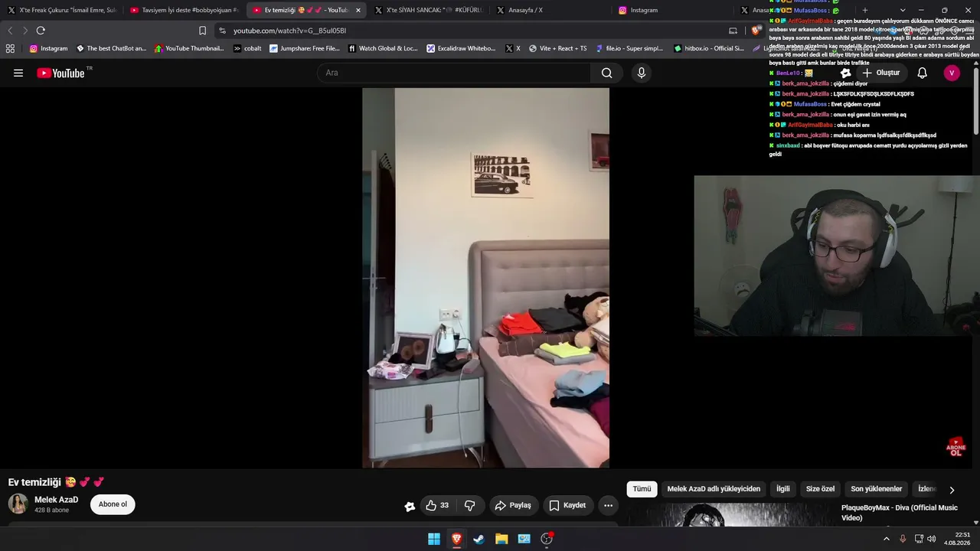
Task: Show hidden system tray icons
Action: (887, 539)
